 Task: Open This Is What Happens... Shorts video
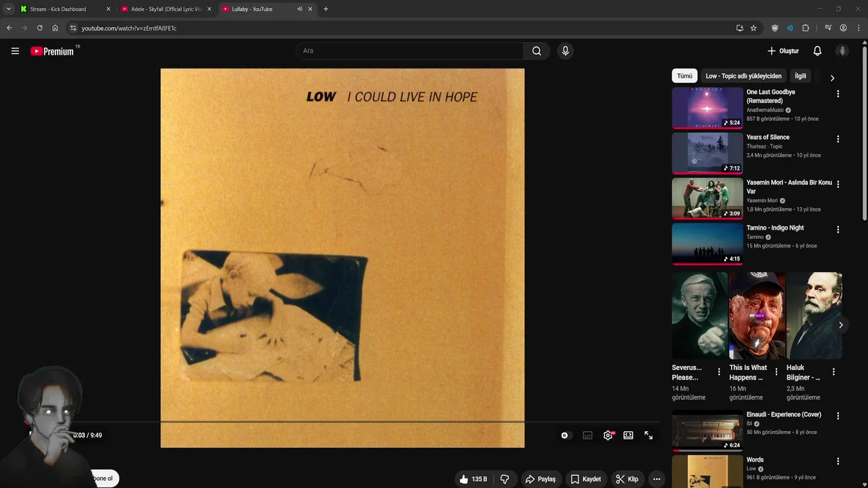[757, 316]
